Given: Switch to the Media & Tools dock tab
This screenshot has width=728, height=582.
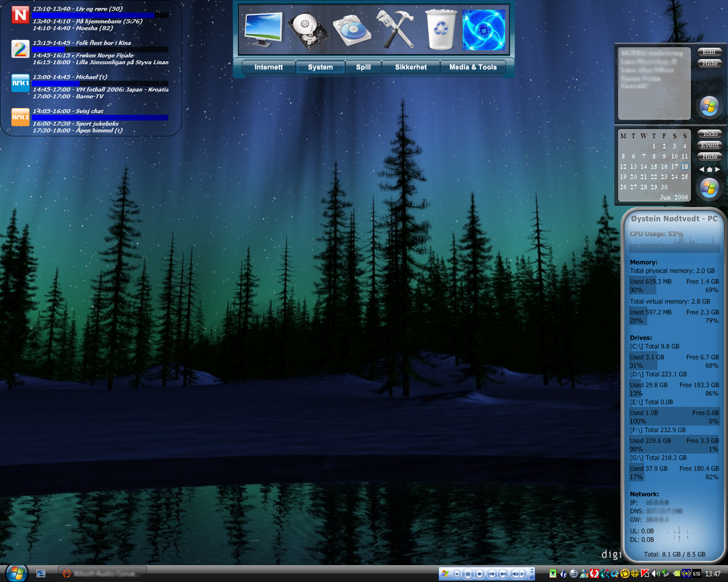Looking at the screenshot, I should click(x=473, y=67).
